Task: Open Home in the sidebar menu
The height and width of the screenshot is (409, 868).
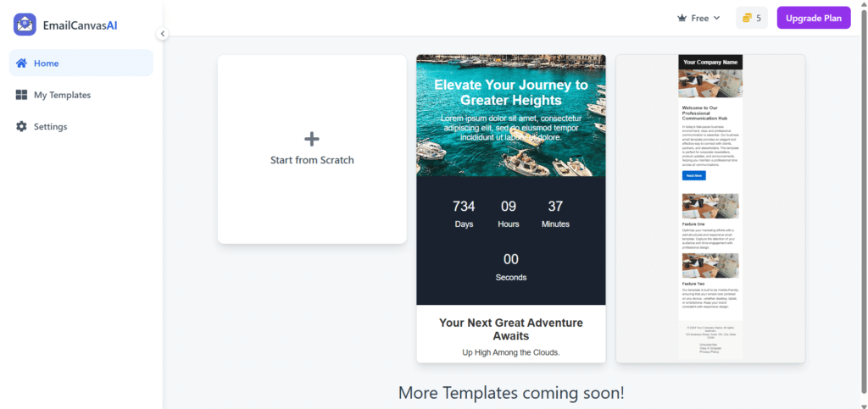Action: (81, 63)
